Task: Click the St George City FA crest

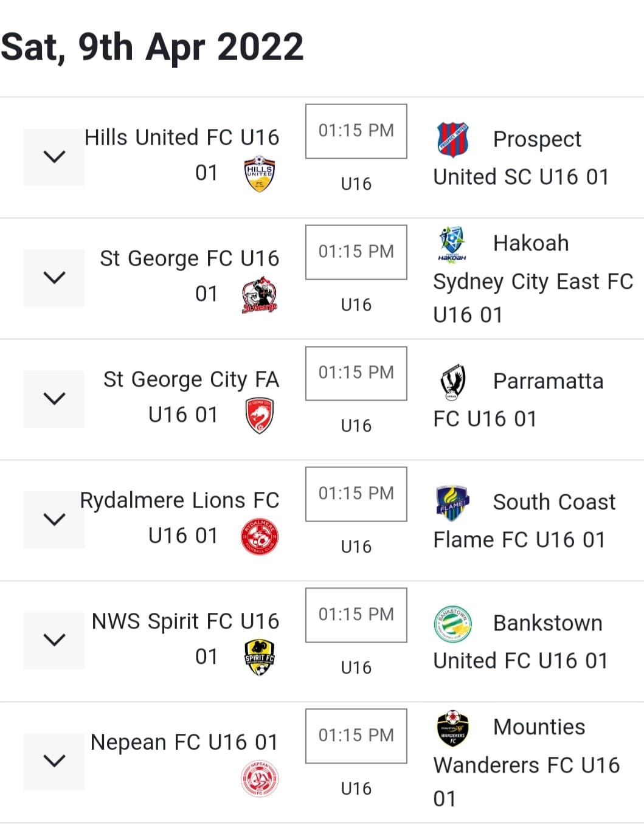Action: 260,415
